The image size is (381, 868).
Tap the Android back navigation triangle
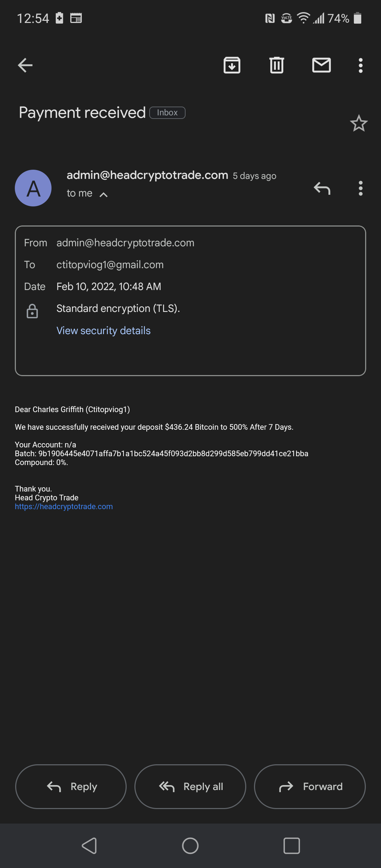89,846
